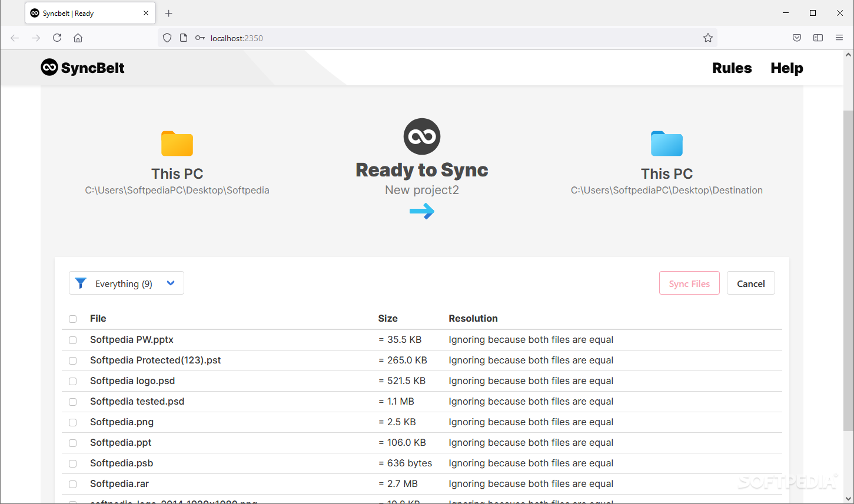The height and width of the screenshot is (504, 854).
Task: Click the key permissions icon in the address bar
Action: (x=200, y=38)
